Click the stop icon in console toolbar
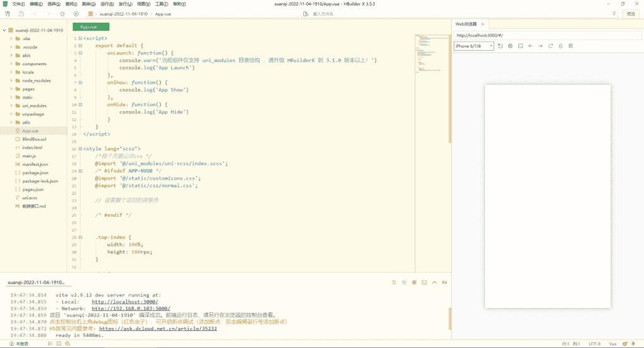The width and height of the screenshot is (644, 348). click(414, 282)
